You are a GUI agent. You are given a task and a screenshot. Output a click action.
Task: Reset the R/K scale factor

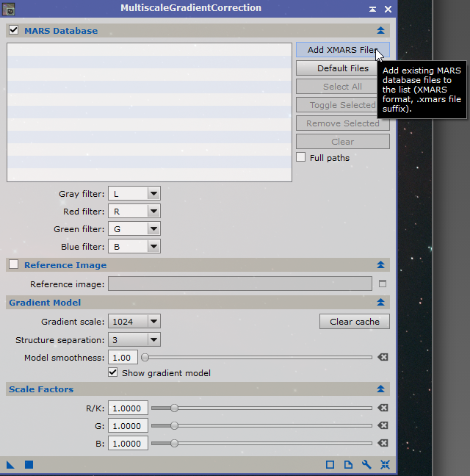pos(382,408)
